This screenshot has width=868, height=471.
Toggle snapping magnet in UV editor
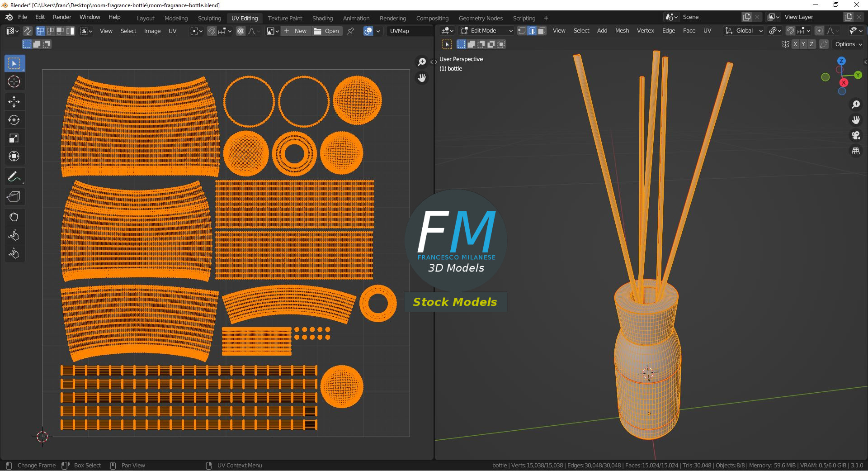212,31
